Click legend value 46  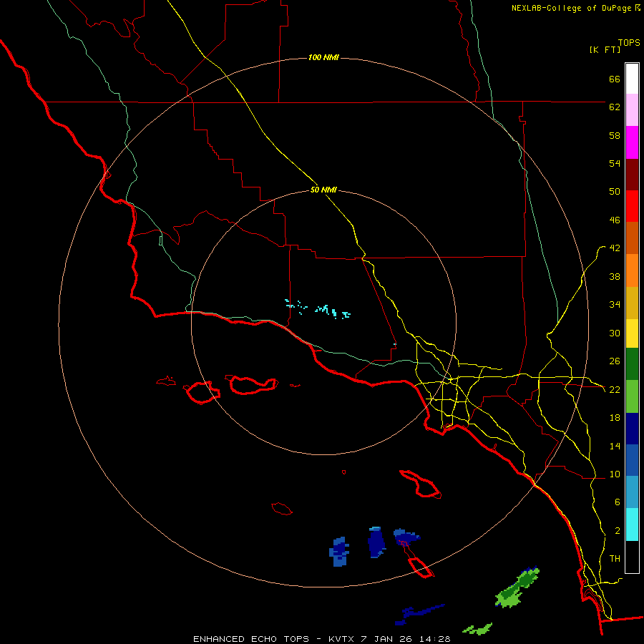(x=615, y=220)
